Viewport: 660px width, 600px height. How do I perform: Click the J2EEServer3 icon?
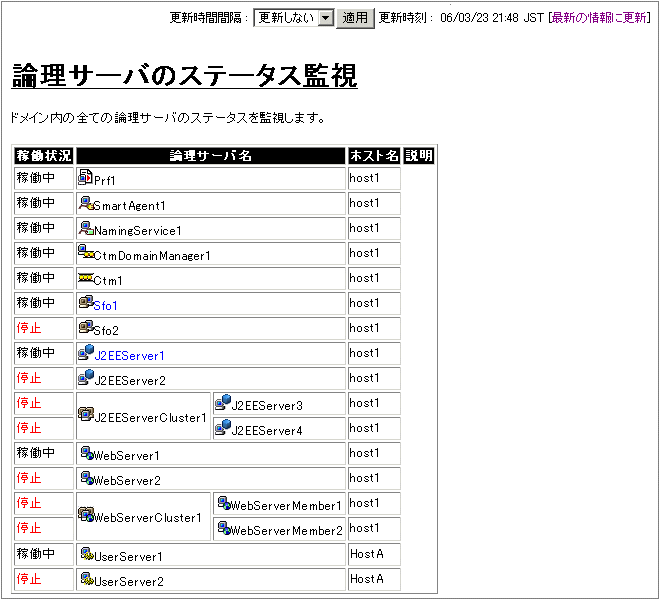pyautogui.click(x=223, y=402)
